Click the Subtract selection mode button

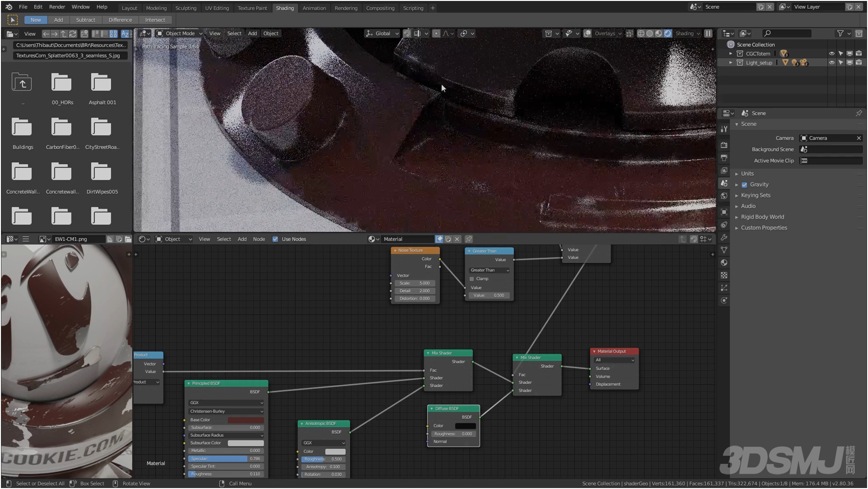pyautogui.click(x=86, y=20)
